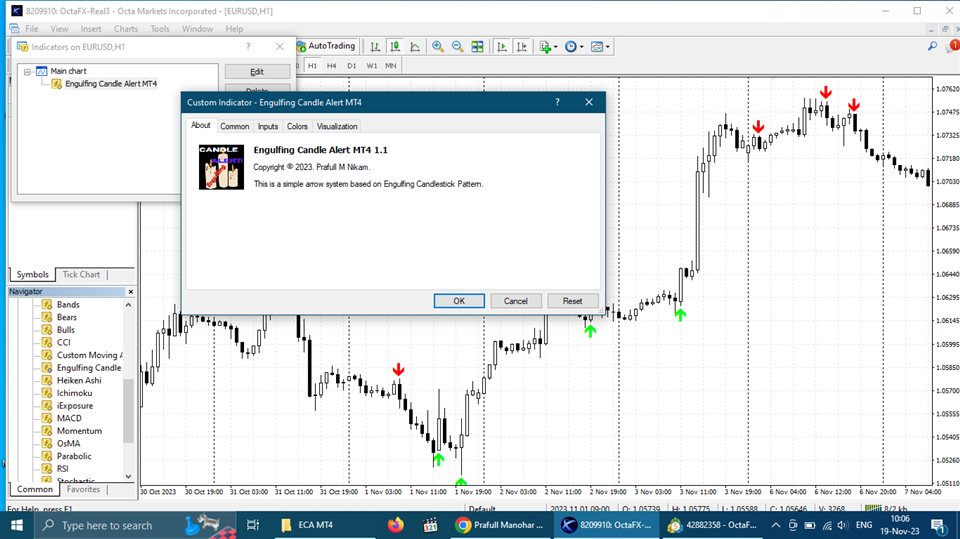This screenshot has height=539, width=960.
Task: Open the chart templates icon
Action: 597,47
